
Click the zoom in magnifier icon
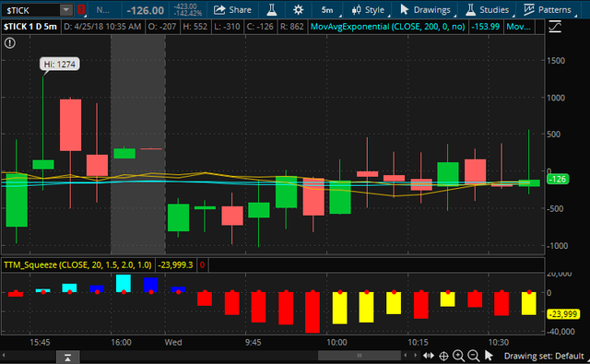click(458, 356)
